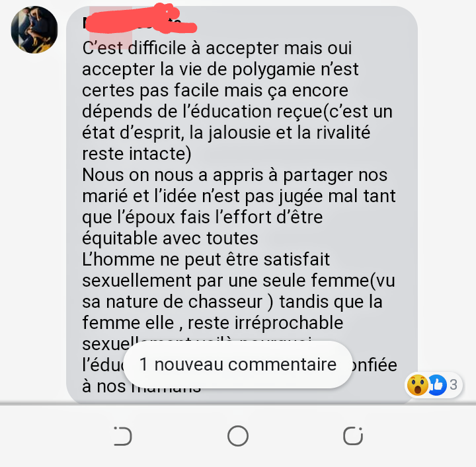The height and width of the screenshot is (467, 476).
Task: Tap the line 'L'homme ne peut être satisfait'
Action: click(x=206, y=260)
